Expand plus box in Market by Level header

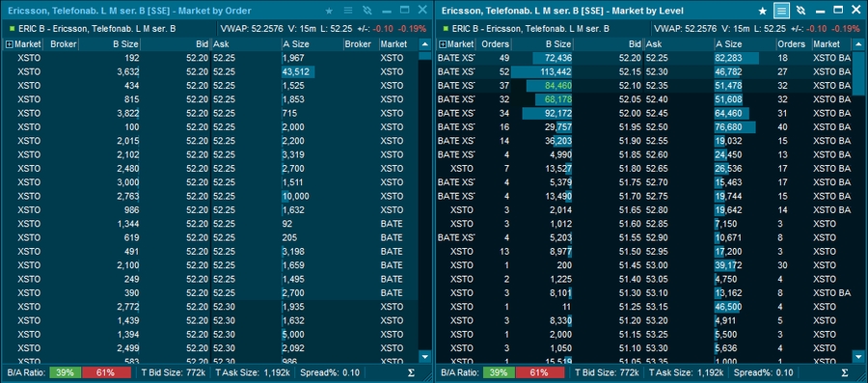pos(443,44)
